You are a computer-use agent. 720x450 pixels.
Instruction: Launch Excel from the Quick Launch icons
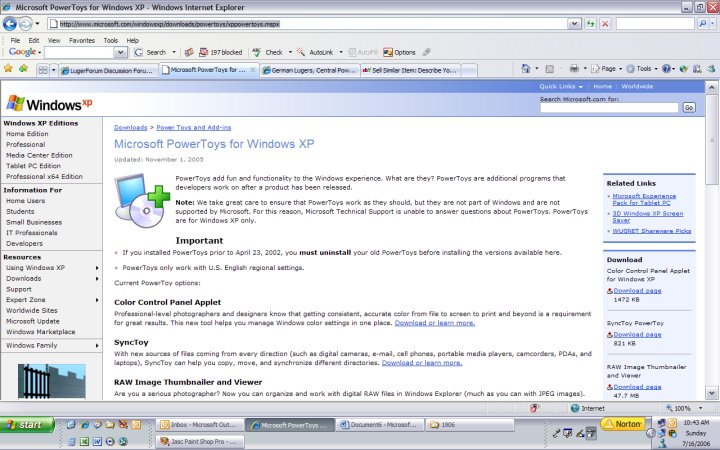coord(84,441)
